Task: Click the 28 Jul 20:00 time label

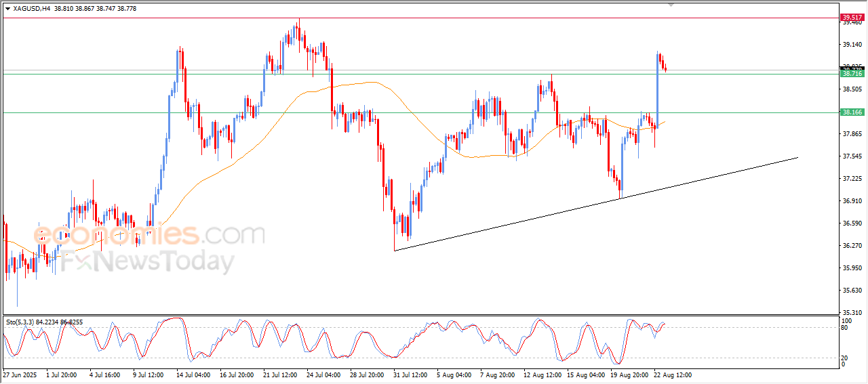Action: point(368,375)
